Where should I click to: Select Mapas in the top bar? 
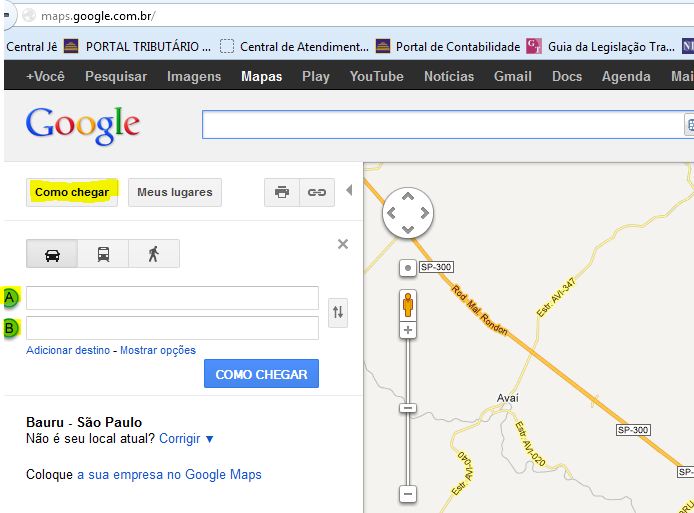pos(262,76)
